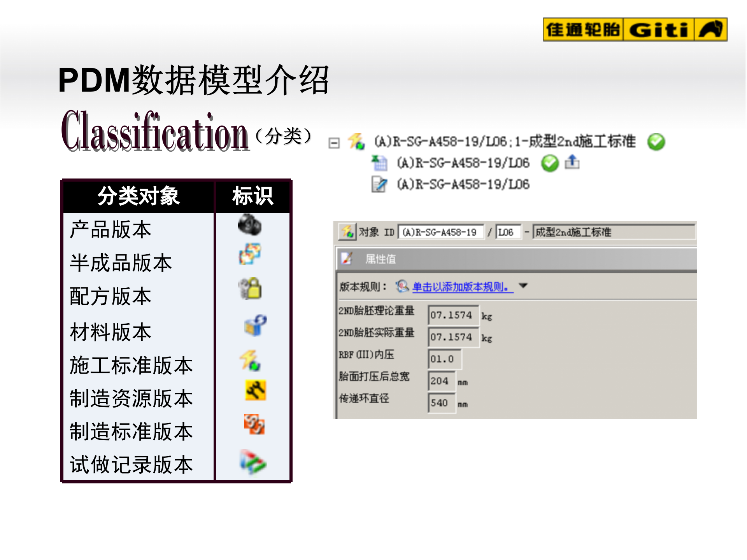Open the 版本规则 dropdown arrow
747x560 pixels.
tap(524, 286)
